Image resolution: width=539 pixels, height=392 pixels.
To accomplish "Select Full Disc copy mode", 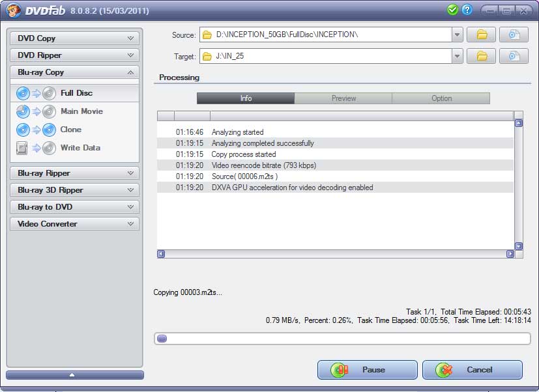I will 74,93.
